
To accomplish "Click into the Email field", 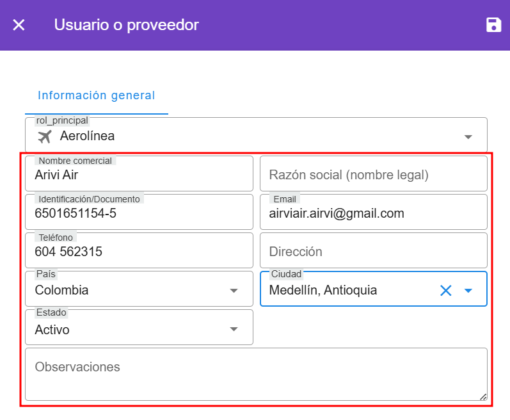I will 373,213.
